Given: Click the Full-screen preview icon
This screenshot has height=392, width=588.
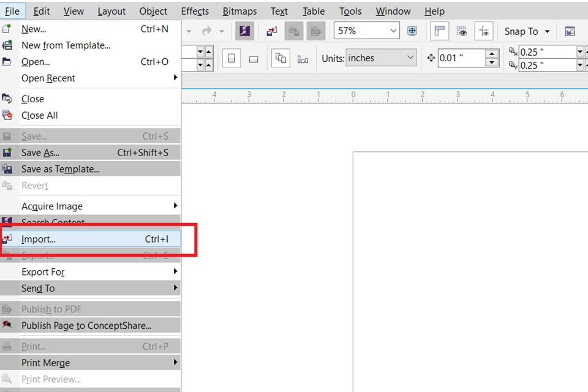Looking at the screenshot, I should click(x=412, y=31).
